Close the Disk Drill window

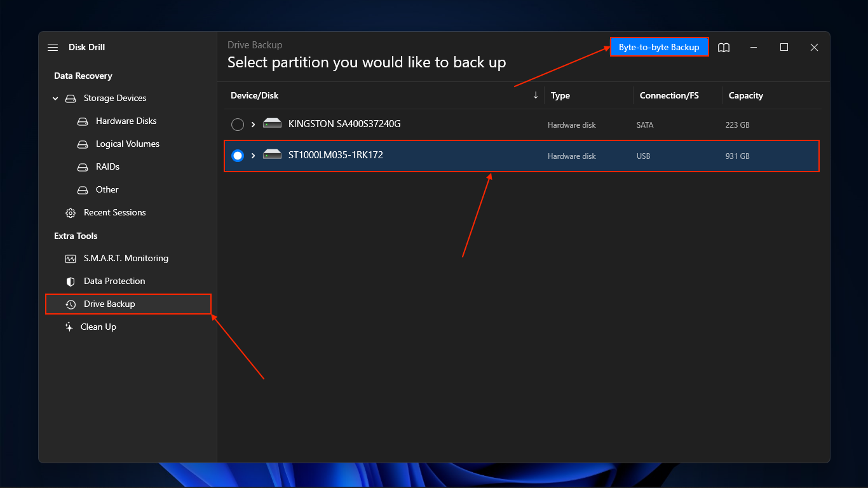pos(814,48)
